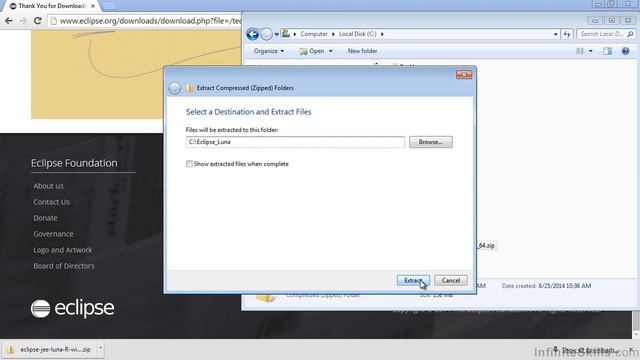640x360 pixels.
Task: Select Local Disk (C:) in the breadcrumb
Action: coord(358,34)
